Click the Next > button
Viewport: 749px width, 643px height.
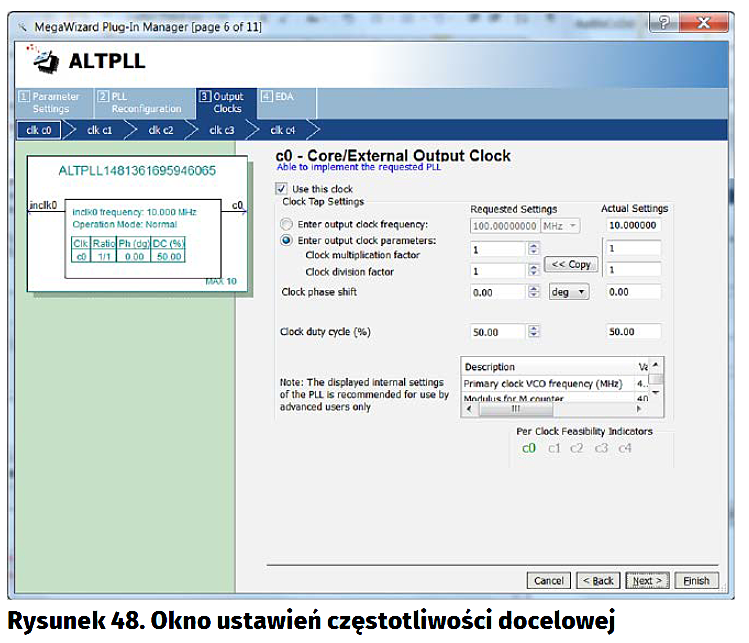point(647,580)
